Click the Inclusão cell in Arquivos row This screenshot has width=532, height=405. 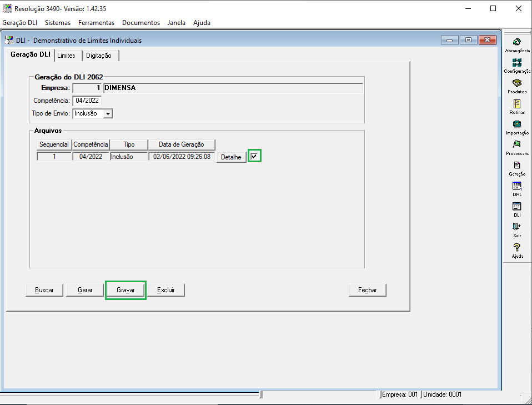coord(129,157)
